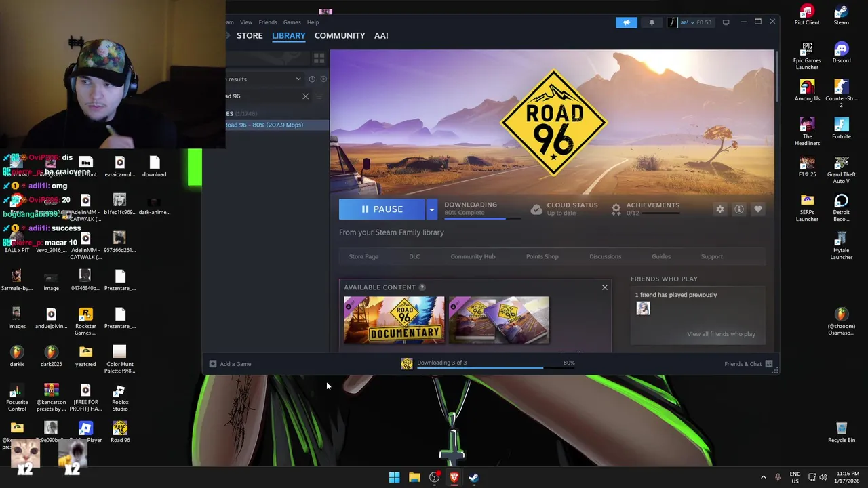Click the Cloud Status cloud icon
Image resolution: width=868 pixels, height=488 pixels.
[x=536, y=209]
